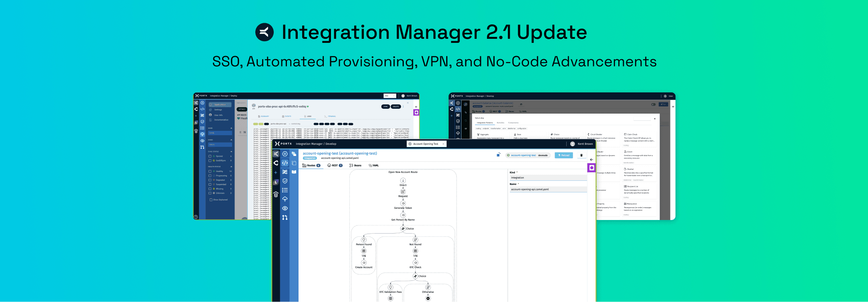This screenshot has width=868, height=302.
Task: Click the Details button in Deploy window
Action: pyautogui.click(x=242, y=109)
